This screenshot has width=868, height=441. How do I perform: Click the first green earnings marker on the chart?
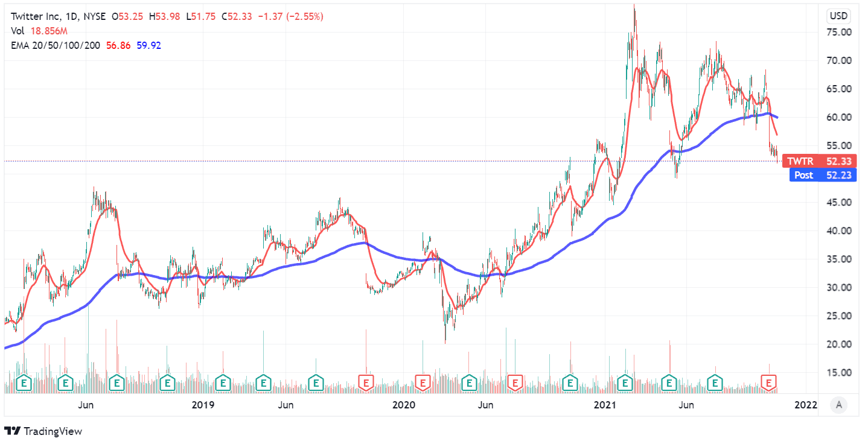click(x=24, y=382)
